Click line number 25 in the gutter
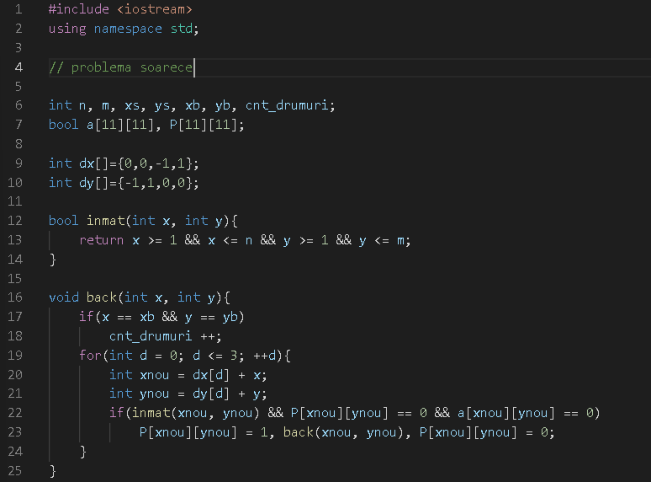 pos(18,471)
